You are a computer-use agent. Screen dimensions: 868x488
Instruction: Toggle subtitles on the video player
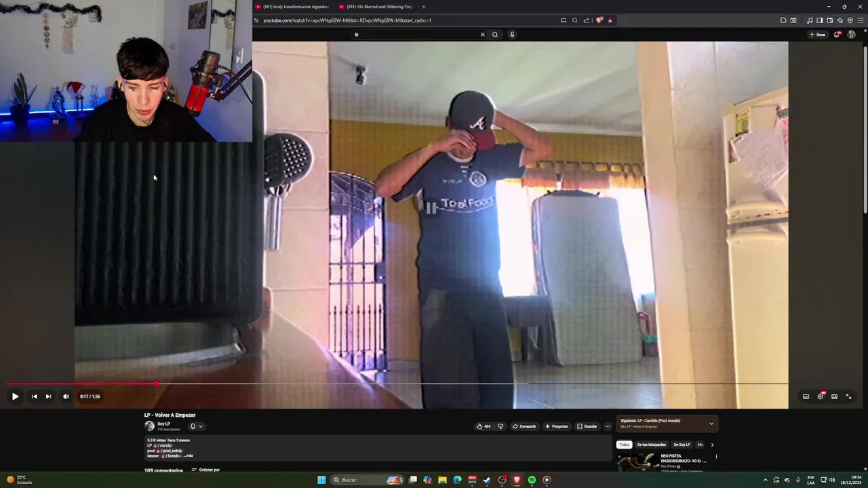pos(806,396)
